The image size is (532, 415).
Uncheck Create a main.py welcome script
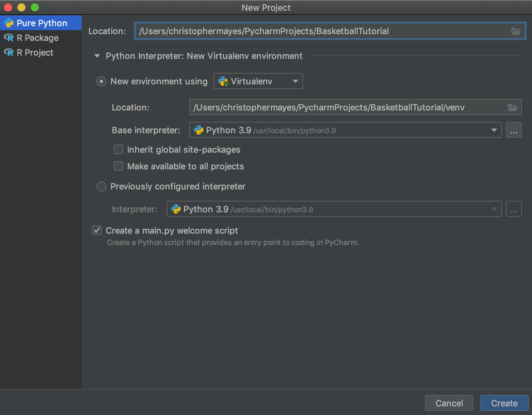[97, 230]
